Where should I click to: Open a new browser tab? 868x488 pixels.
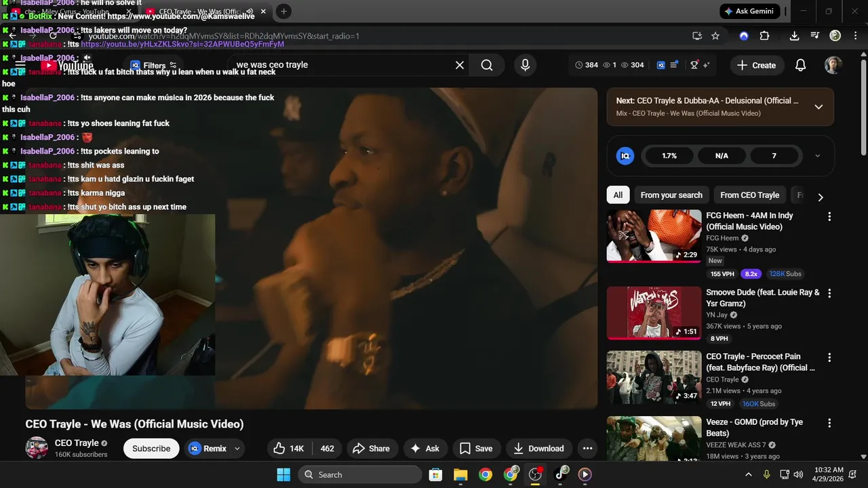[283, 12]
